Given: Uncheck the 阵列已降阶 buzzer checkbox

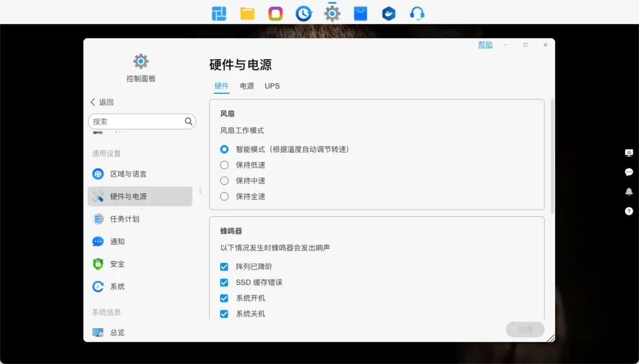Looking at the screenshot, I should (x=224, y=267).
